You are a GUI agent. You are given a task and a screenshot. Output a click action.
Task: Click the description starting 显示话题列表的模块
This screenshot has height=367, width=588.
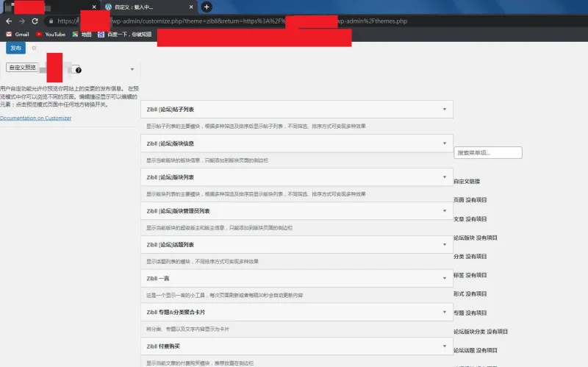click(202, 262)
